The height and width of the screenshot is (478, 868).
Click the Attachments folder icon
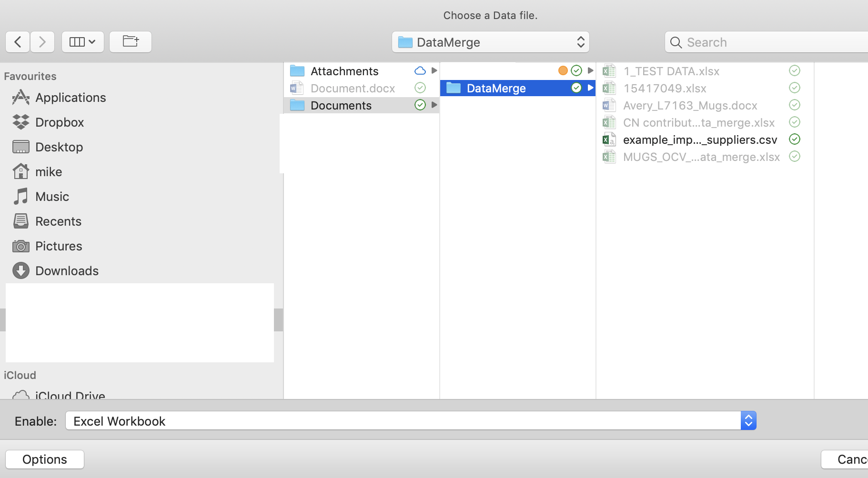tap(297, 71)
